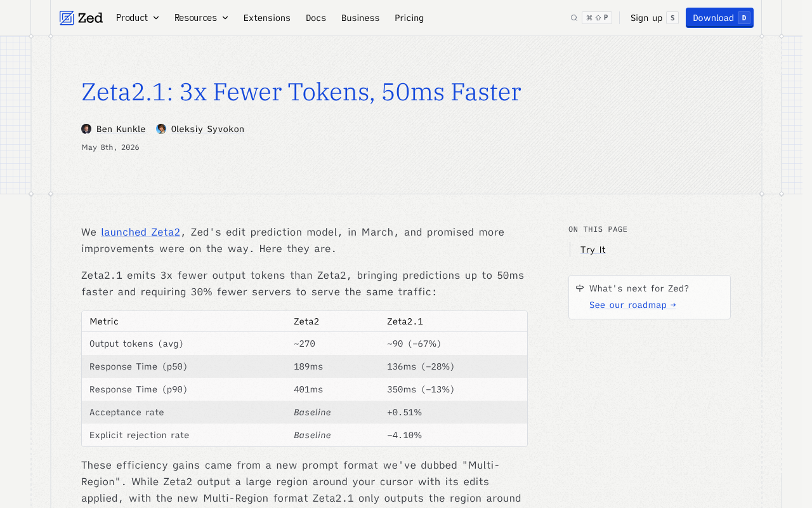812x508 pixels.
Task: Select the 189ms cell
Action: point(332,366)
